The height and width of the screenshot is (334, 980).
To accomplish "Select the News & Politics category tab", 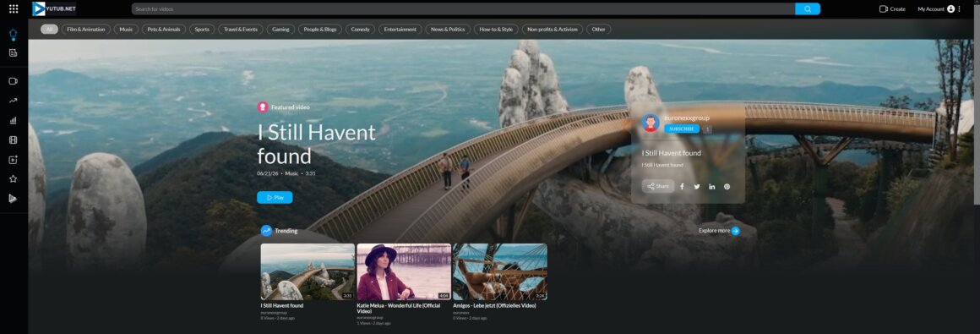I will 448,30.
